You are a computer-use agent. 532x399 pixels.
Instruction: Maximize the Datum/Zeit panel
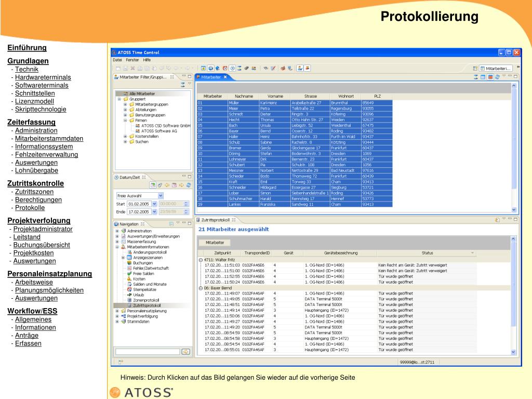pyautogui.click(x=189, y=177)
